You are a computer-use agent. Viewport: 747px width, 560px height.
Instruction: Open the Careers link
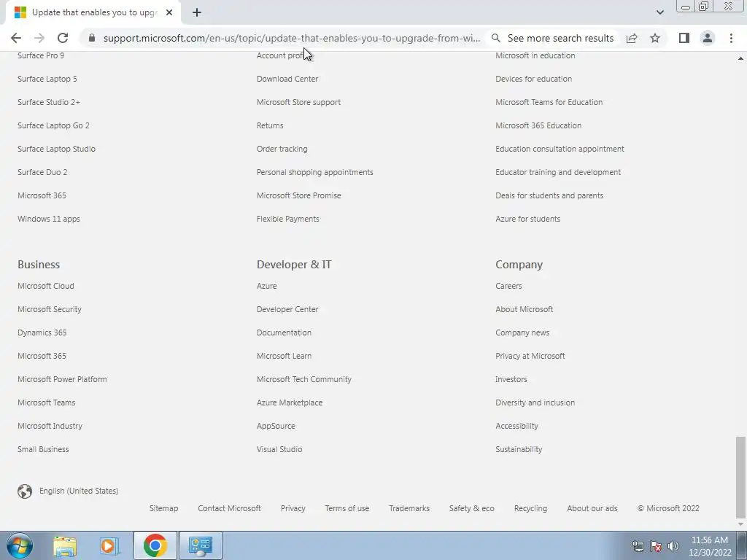508,286
